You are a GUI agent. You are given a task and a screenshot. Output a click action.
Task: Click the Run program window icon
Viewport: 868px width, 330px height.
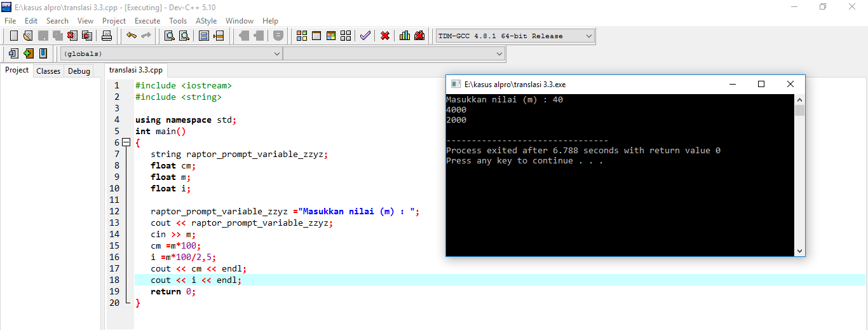coord(316,36)
